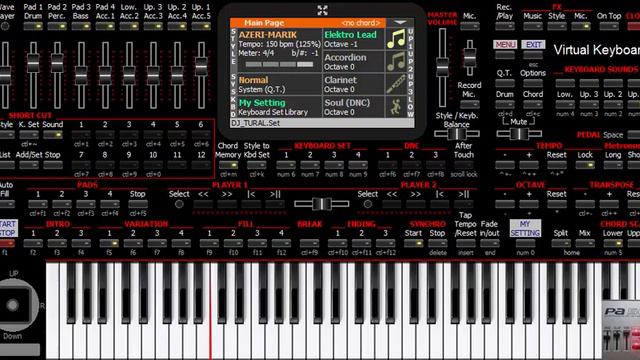Toggle the Chord Memory button
The width and height of the screenshot is (640, 360).
228,165
